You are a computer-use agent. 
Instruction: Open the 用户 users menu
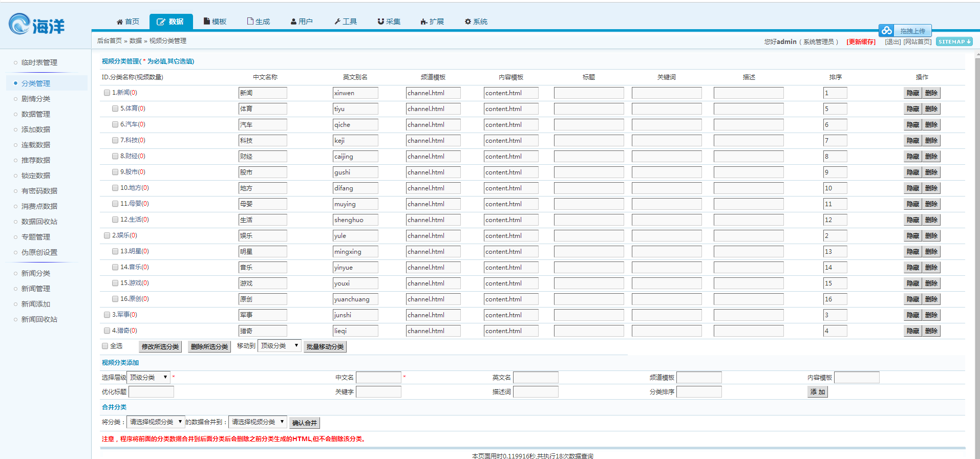click(x=302, y=21)
